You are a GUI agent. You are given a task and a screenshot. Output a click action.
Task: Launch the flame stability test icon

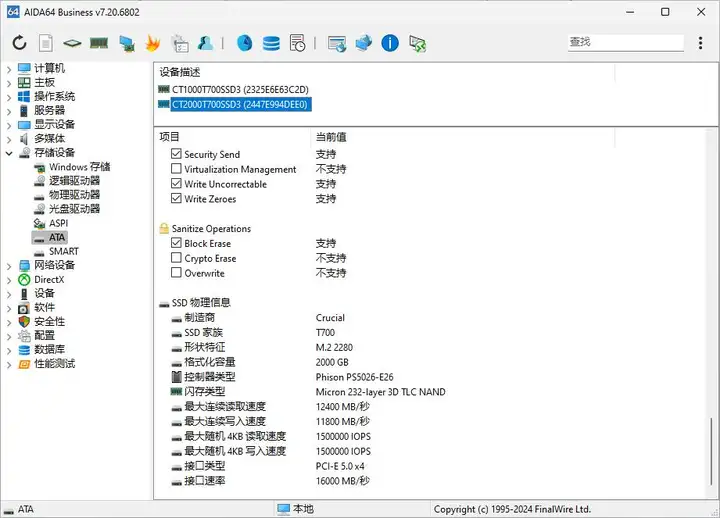coord(152,43)
